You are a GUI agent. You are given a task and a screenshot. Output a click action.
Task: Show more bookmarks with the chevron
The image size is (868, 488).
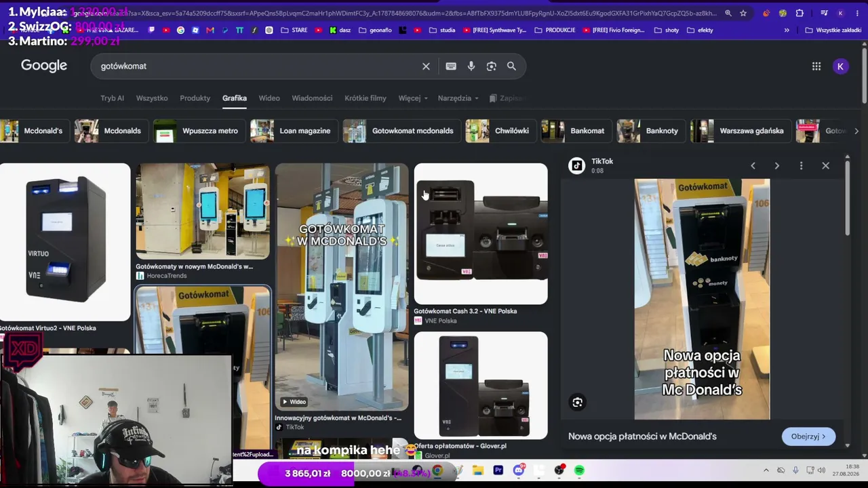pyautogui.click(x=787, y=30)
